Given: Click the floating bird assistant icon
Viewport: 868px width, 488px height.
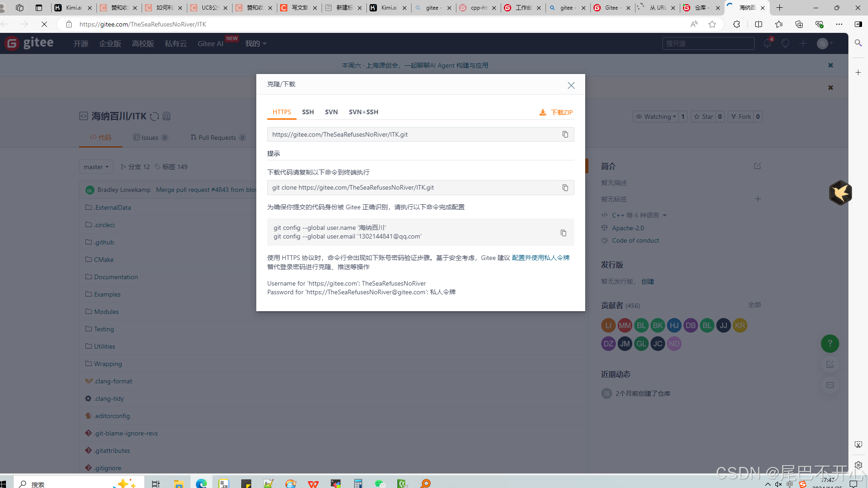Looking at the screenshot, I should tap(841, 192).
